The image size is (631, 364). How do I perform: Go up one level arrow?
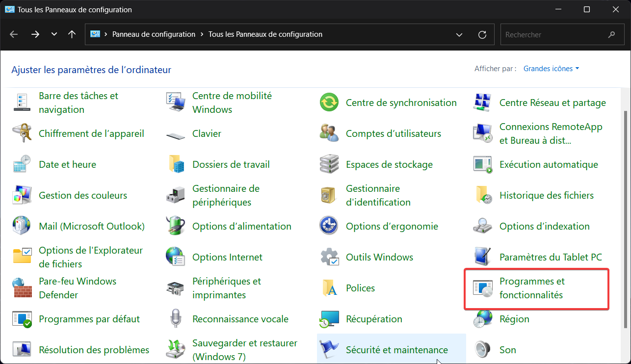coord(72,35)
